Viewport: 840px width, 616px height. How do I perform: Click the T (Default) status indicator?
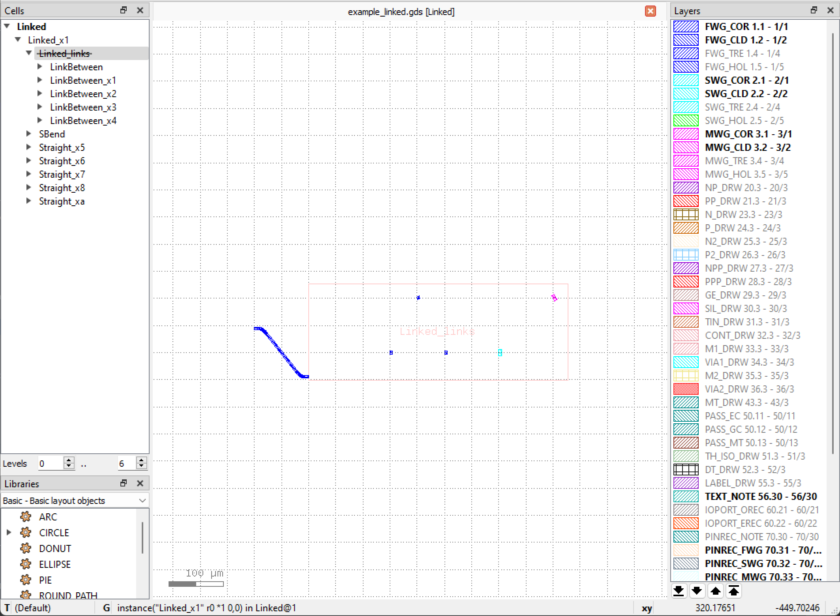coord(28,608)
